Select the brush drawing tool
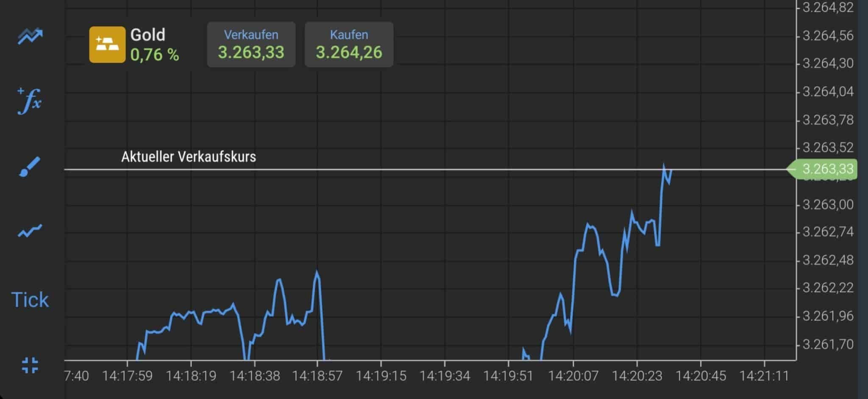The image size is (868, 399). 30,167
